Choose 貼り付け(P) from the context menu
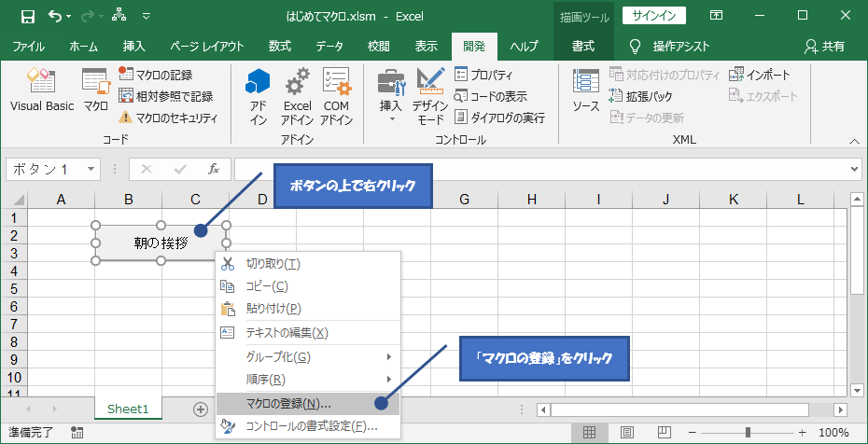Screen dimensions: 868x444 307,309
